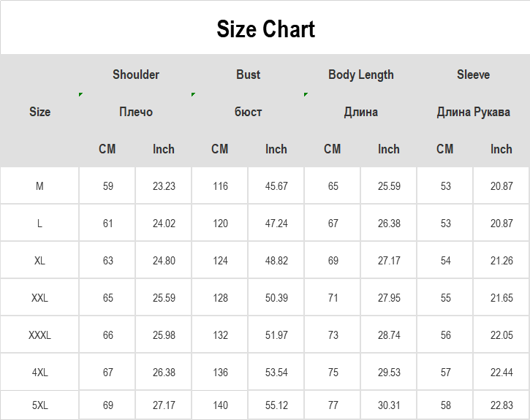Select the cell with value 47.24
The height and width of the screenshot is (420, 530).
pyautogui.click(x=276, y=223)
